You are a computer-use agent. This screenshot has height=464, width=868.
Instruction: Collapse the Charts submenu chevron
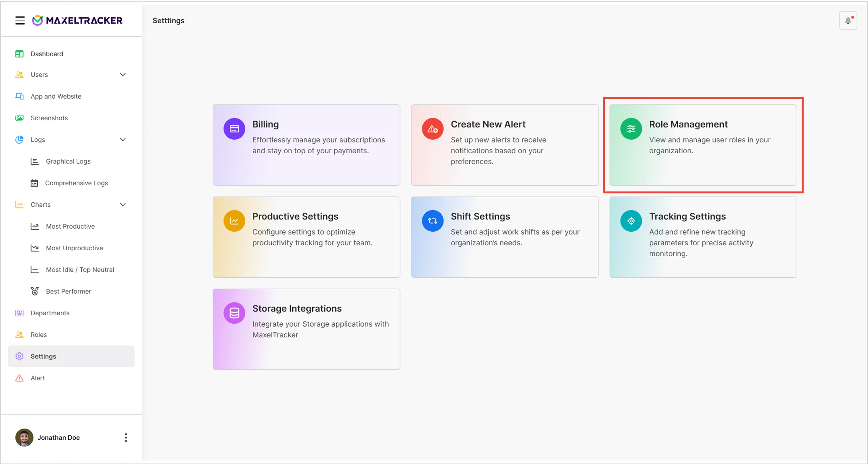point(123,205)
